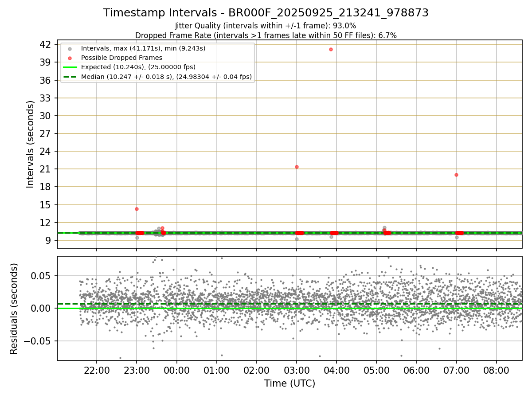Click the Time (UTC) x-axis label
This screenshot has width=532, height=399.
click(289, 383)
